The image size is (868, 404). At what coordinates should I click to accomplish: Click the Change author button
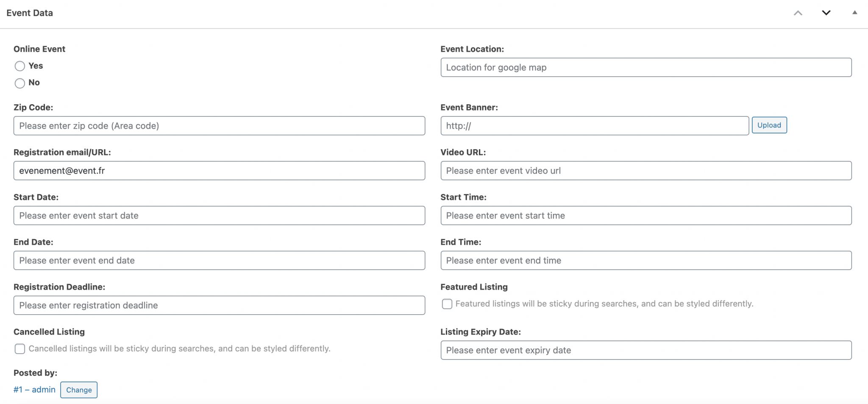(x=79, y=390)
